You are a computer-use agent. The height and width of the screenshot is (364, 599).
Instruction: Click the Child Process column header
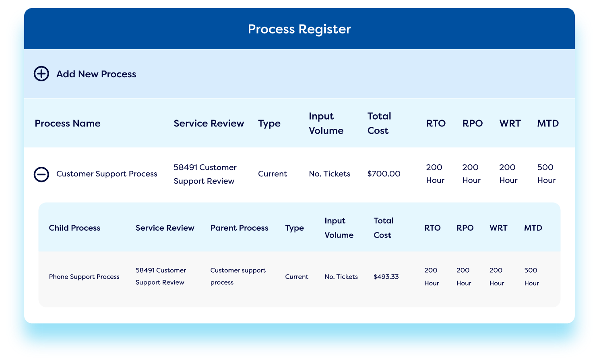(x=74, y=228)
